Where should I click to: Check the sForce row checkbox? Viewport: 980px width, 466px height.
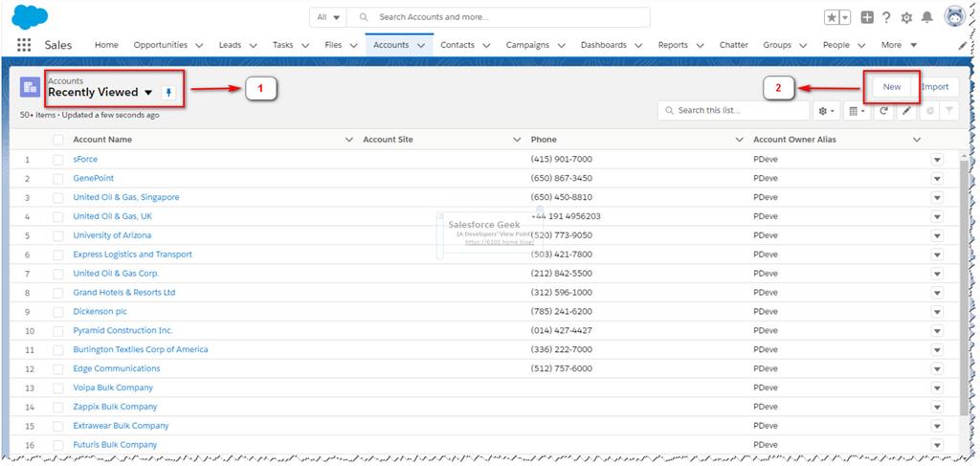58,160
